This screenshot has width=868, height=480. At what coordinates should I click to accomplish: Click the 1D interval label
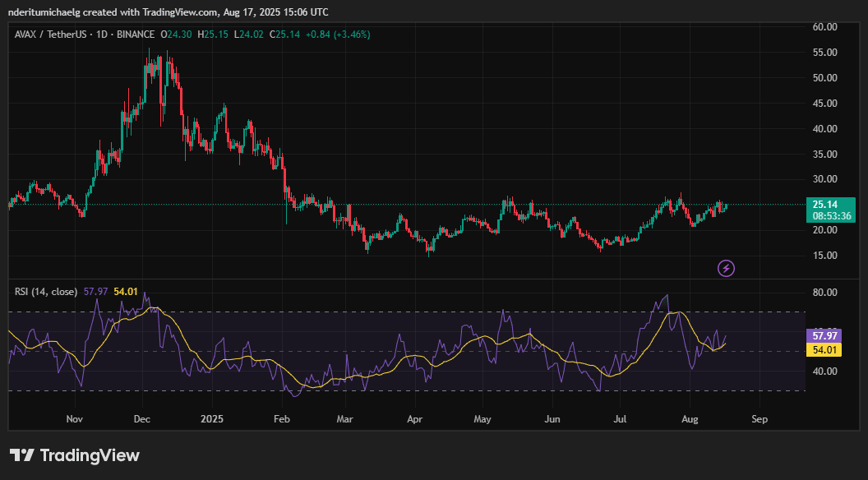pos(102,35)
